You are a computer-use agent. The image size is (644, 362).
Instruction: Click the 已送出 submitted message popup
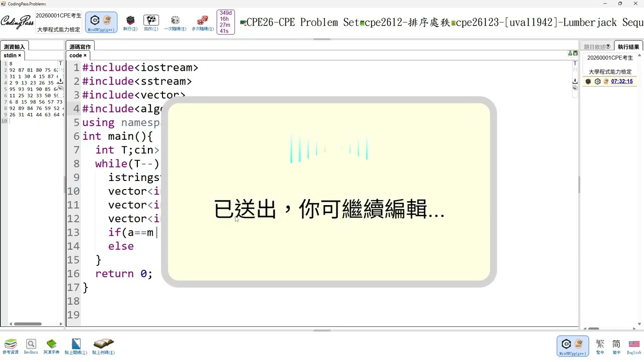click(x=329, y=192)
